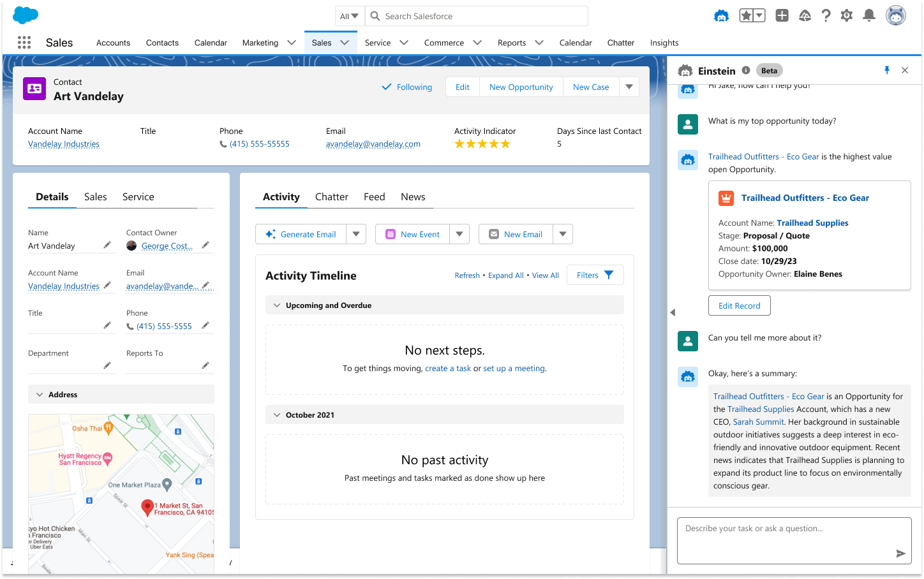Switch to the Service detail tab

[138, 197]
